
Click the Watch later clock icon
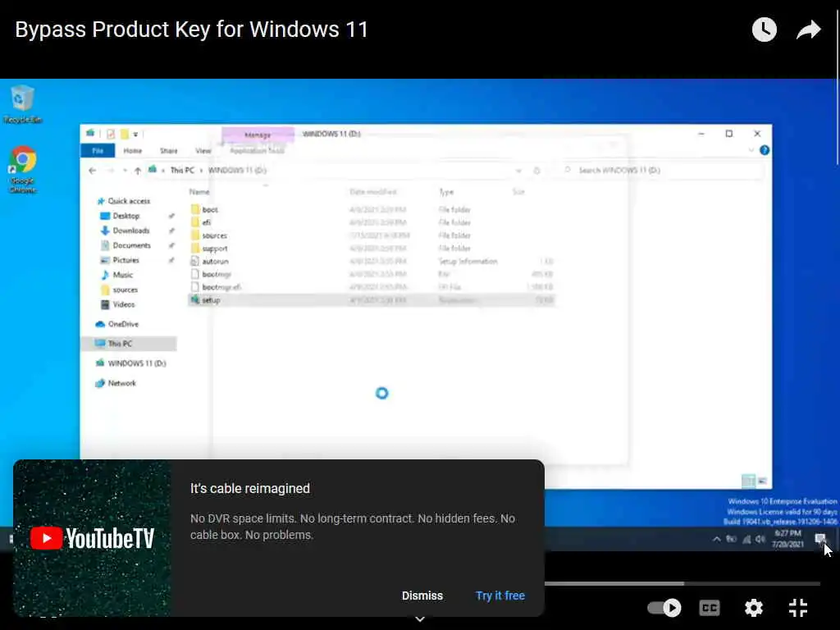[764, 30]
